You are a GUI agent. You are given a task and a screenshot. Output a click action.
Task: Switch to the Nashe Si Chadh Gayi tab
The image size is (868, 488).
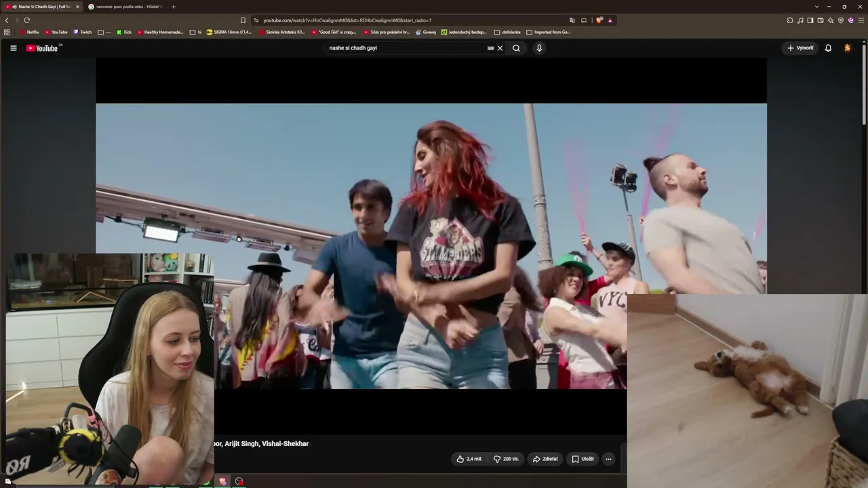pos(42,7)
